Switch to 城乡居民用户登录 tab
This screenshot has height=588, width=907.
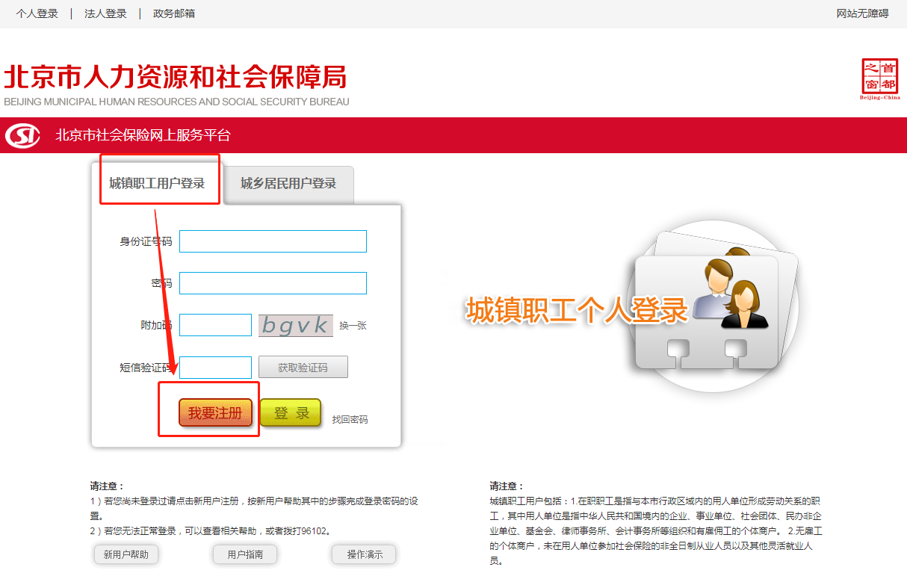click(x=288, y=183)
